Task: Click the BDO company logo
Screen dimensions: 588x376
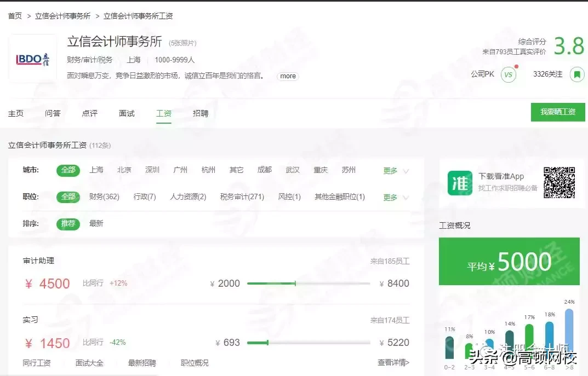Action: point(32,57)
